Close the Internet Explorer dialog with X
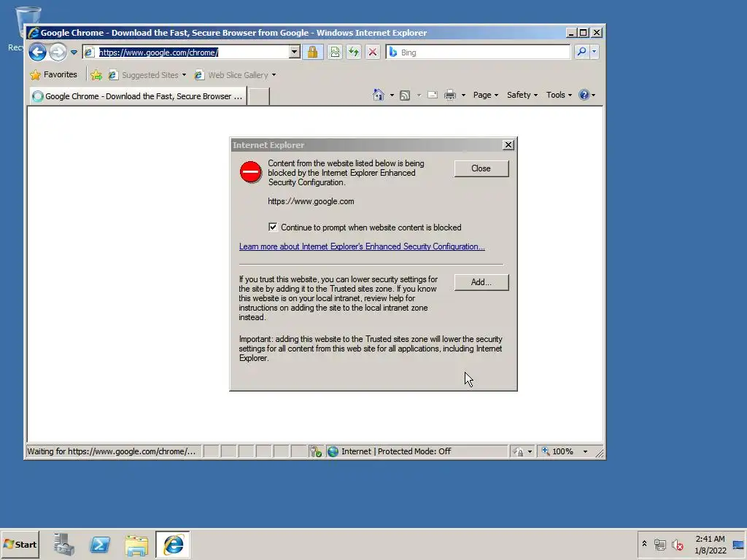Screen dimensions: 747x560 (508, 145)
